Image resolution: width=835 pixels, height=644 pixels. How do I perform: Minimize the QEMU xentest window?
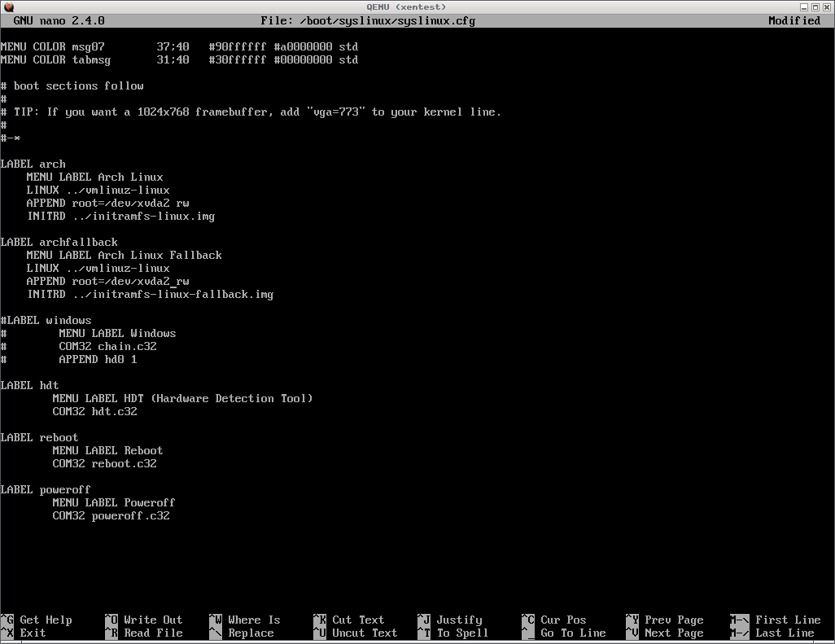click(x=804, y=7)
